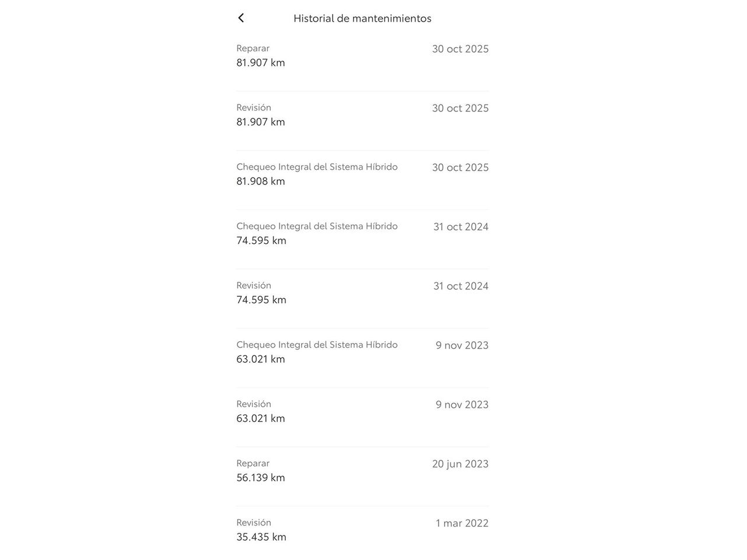Select the Revisión record from 31 oct 2024
This screenshot has height=560, width=747.
(362, 293)
